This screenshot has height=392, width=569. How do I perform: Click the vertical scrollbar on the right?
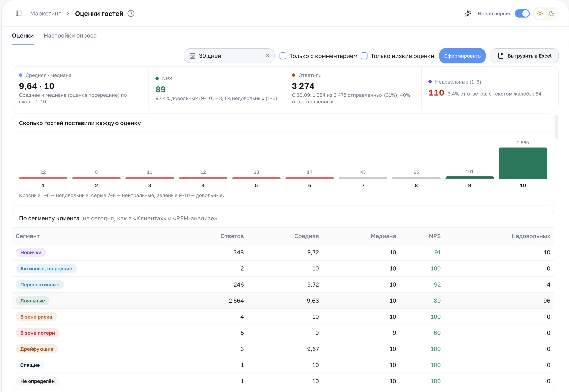pos(556,127)
